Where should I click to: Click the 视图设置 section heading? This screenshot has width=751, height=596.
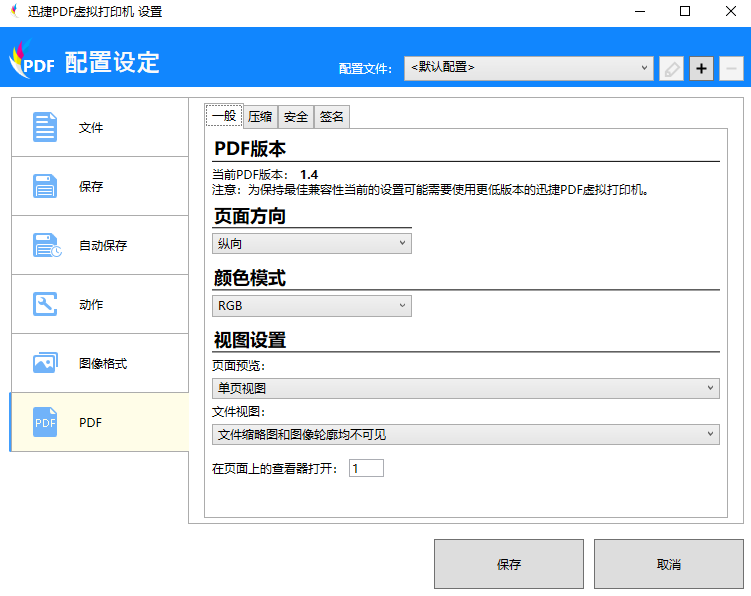(x=250, y=340)
